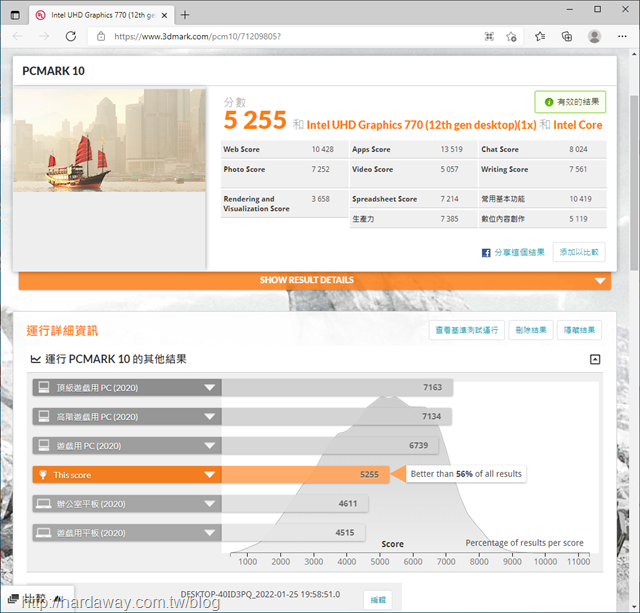Click the white arrow on result details bar
The image size is (640, 613).
600,281
